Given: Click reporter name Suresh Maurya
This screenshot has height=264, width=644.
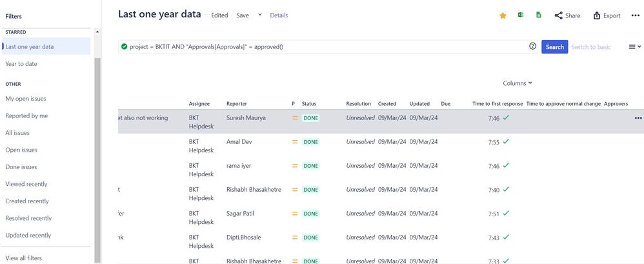Looking at the screenshot, I should pyautogui.click(x=246, y=118).
